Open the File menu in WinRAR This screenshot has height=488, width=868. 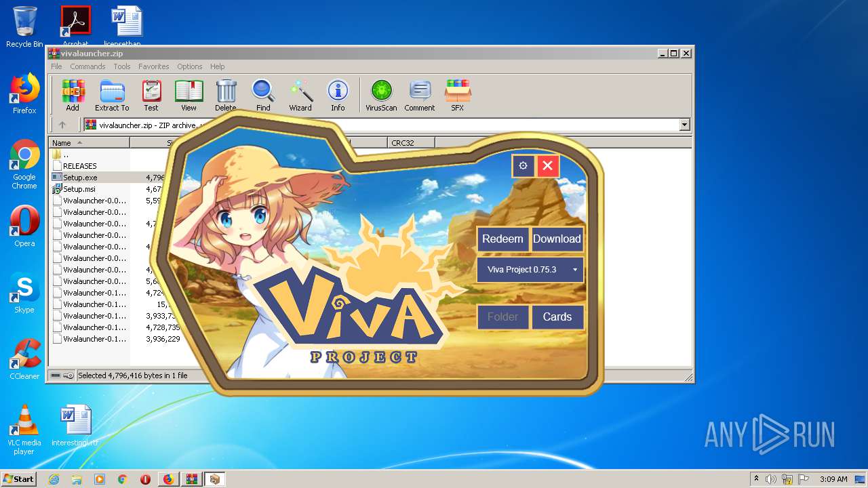(56, 66)
